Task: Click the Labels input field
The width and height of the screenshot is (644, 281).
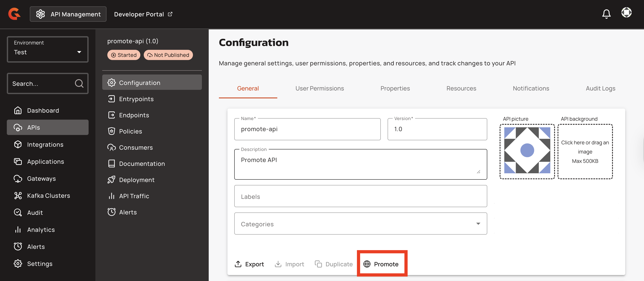Action: click(x=360, y=196)
